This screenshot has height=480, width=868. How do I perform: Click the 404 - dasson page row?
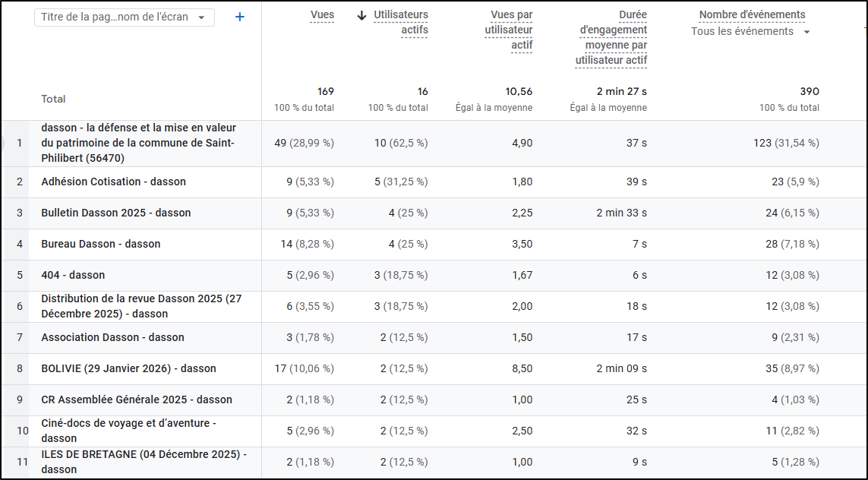click(x=73, y=275)
